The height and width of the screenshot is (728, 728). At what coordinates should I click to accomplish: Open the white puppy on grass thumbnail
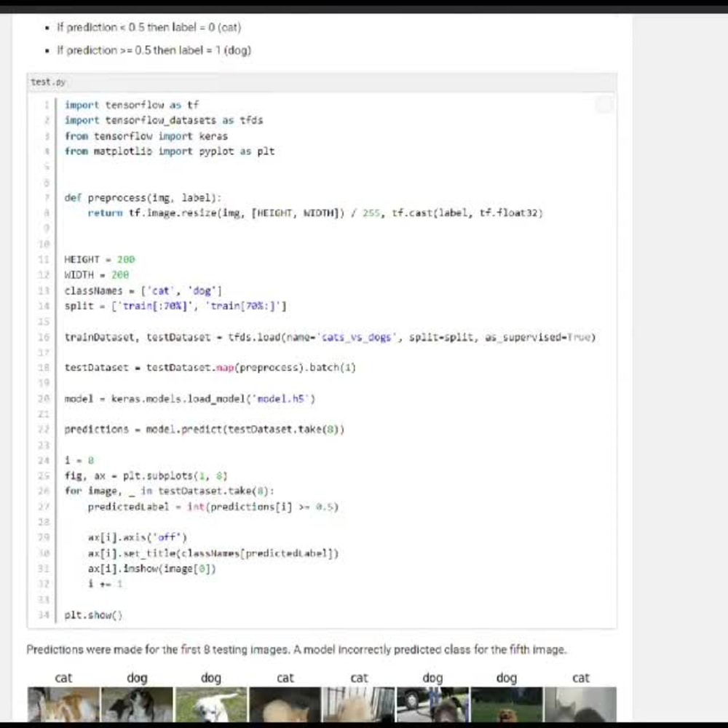[x=211, y=705]
